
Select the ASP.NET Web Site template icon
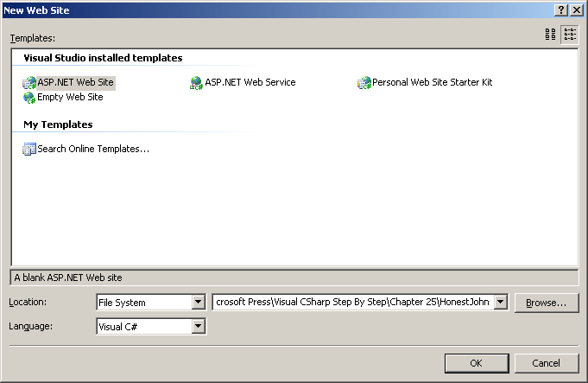29,82
